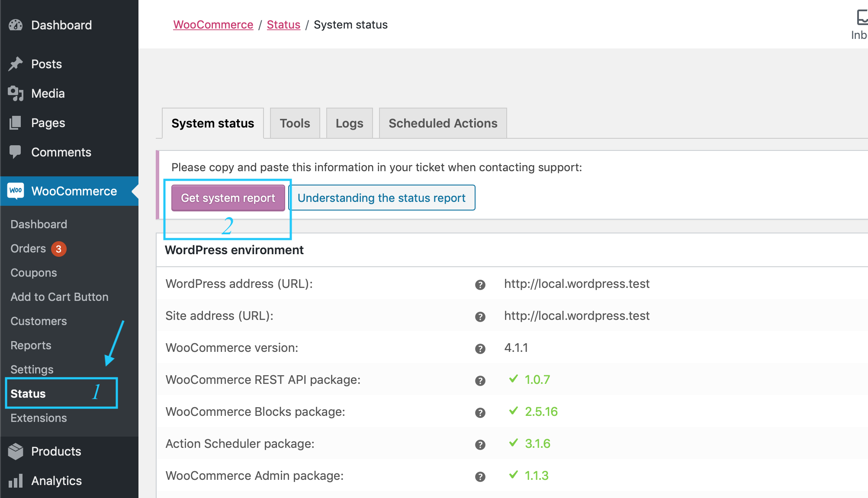Open the Coupons submenu item
The height and width of the screenshot is (498, 868).
(34, 273)
